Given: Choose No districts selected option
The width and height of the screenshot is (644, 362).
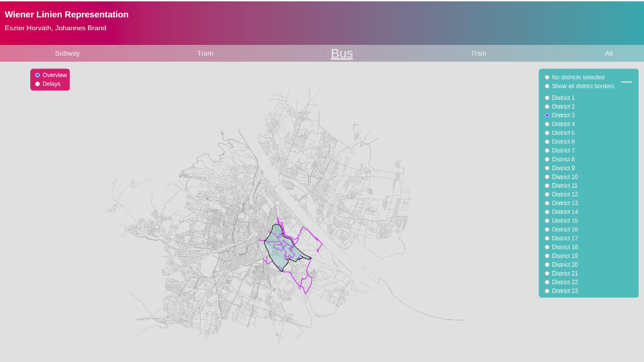Looking at the screenshot, I should pyautogui.click(x=547, y=77).
